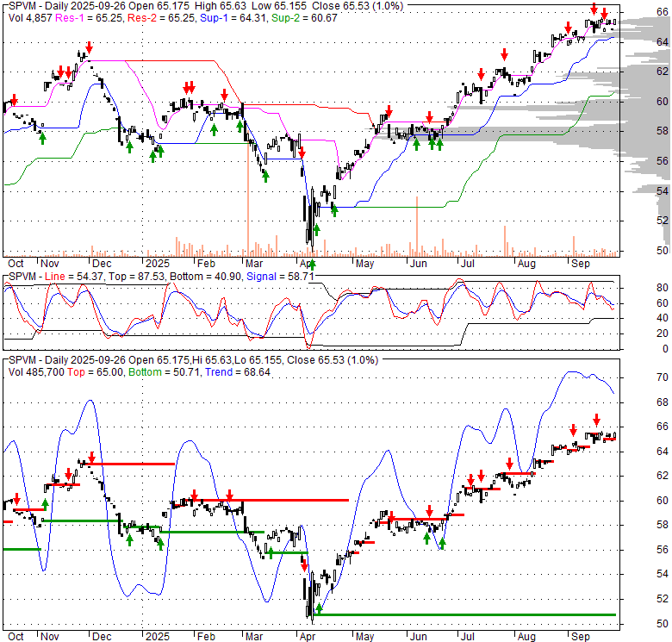Click the Oct label on top chart axis
This screenshot has height=642, width=672.
click(x=16, y=264)
